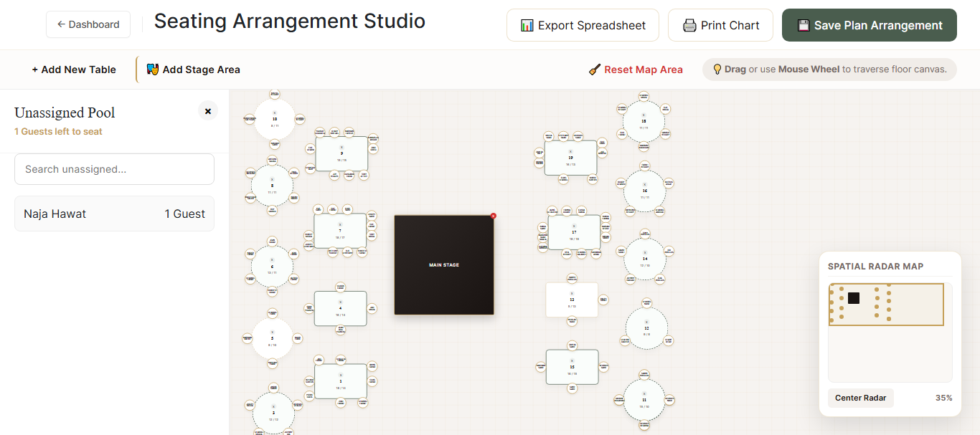Click Export Spreadsheet button
The image size is (980, 435).
(583, 25)
